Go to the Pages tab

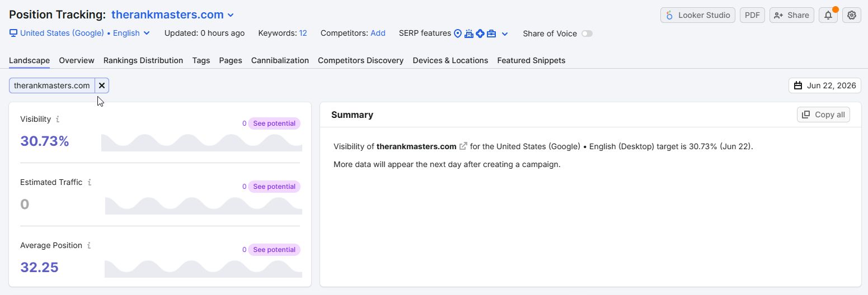[231, 60]
